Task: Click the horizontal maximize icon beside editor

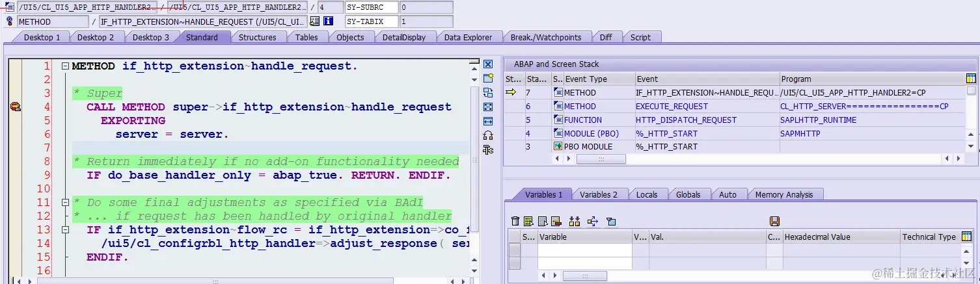Action: point(488,122)
